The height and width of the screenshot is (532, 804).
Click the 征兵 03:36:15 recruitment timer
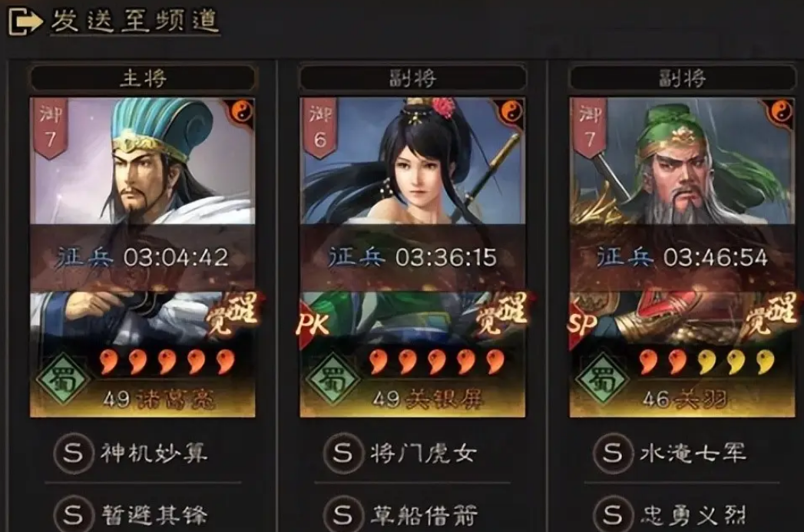[x=413, y=257]
